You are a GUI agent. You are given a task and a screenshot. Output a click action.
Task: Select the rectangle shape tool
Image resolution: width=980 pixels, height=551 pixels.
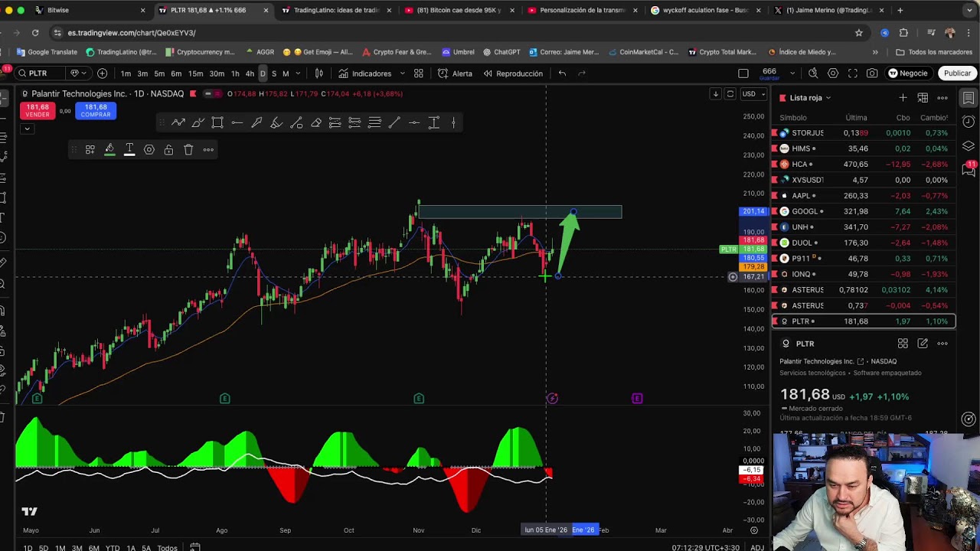[x=217, y=122]
